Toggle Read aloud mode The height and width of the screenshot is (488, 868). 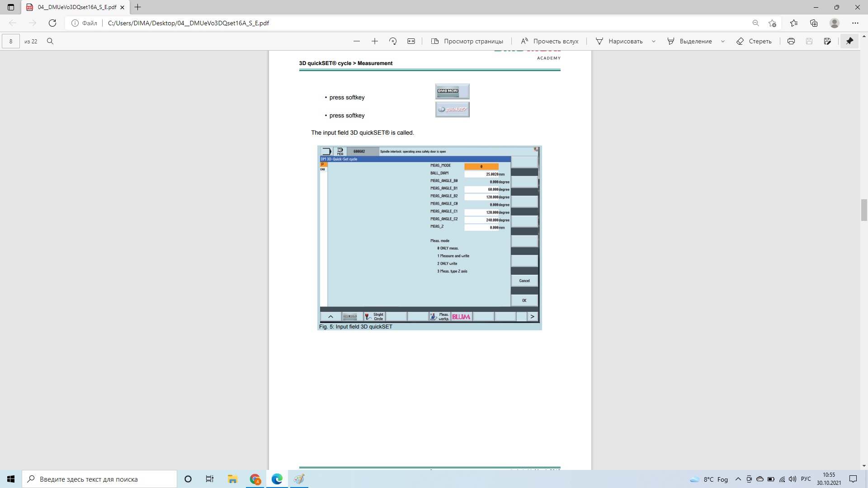click(x=550, y=41)
